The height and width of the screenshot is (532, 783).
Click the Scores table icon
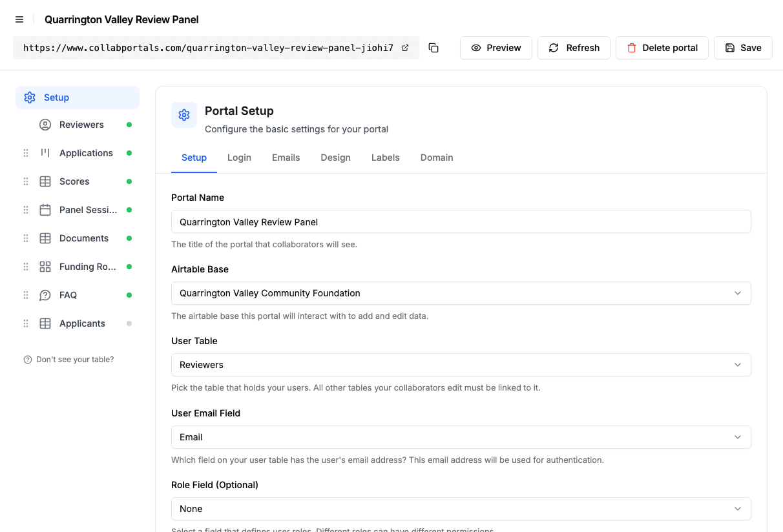(x=45, y=181)
